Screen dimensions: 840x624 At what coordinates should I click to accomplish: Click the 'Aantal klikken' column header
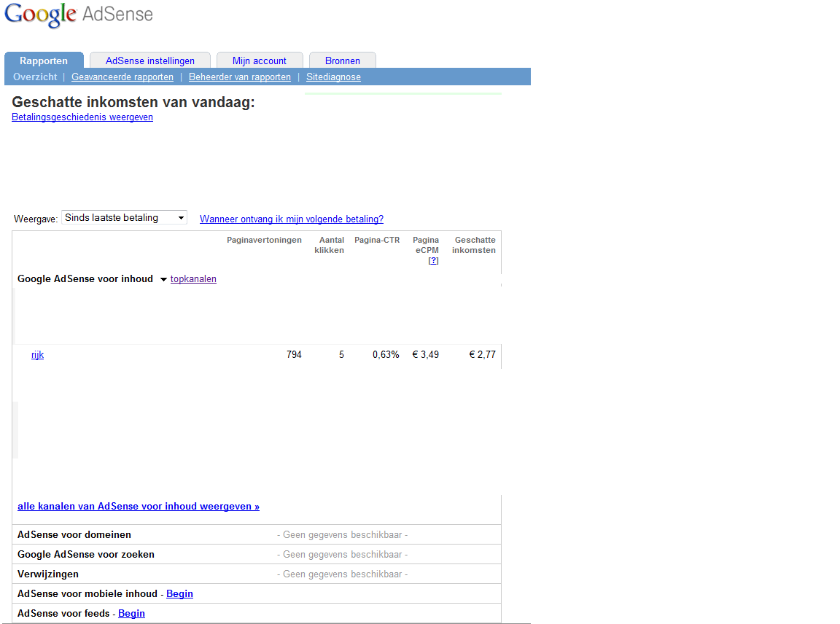tap(330, 245)
